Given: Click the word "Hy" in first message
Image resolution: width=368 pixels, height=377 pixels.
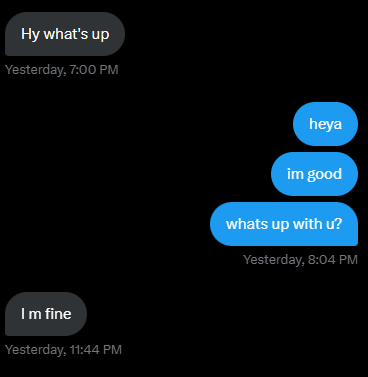Looking at the screenshot, I should [x=30, y=34].
